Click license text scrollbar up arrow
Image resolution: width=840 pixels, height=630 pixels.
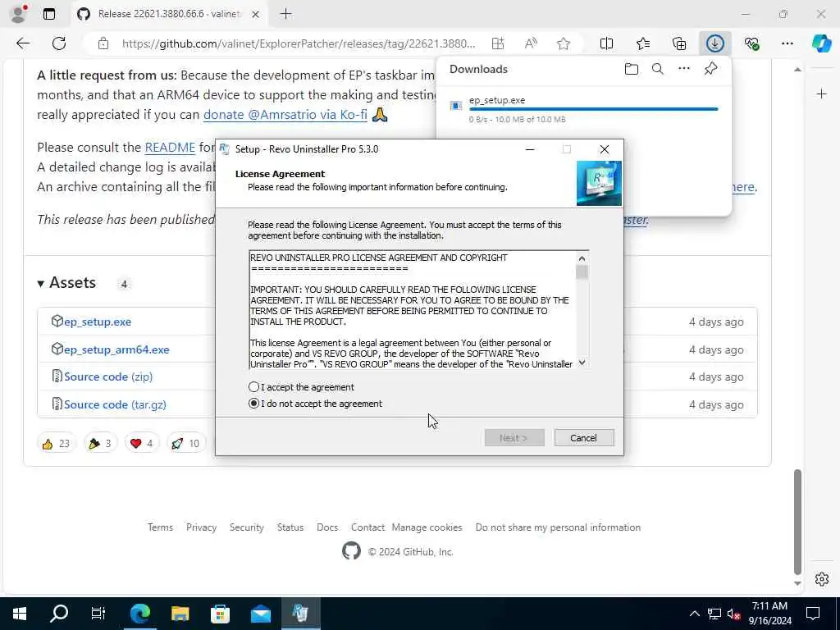(x=582, y=258)
